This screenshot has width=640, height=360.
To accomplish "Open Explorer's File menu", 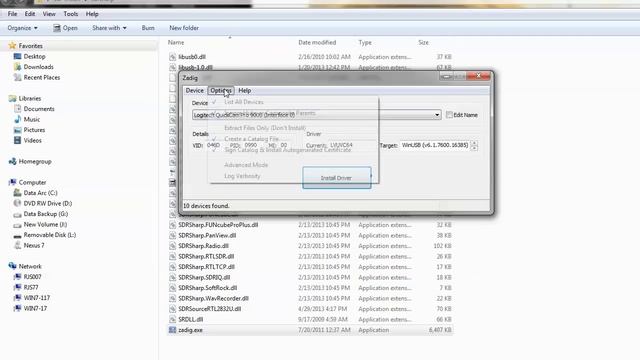I will coord(12,14).
